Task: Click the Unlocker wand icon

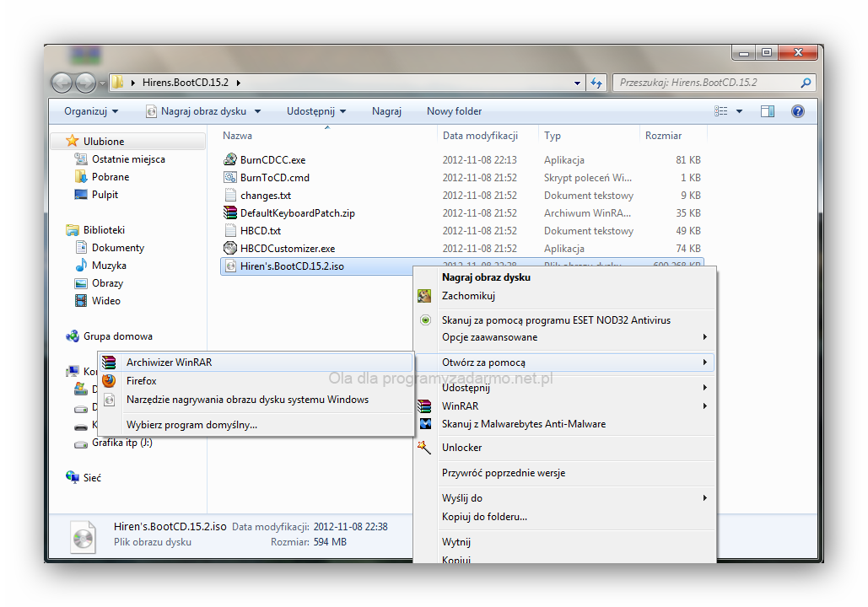Action: (x=424, y=448)
